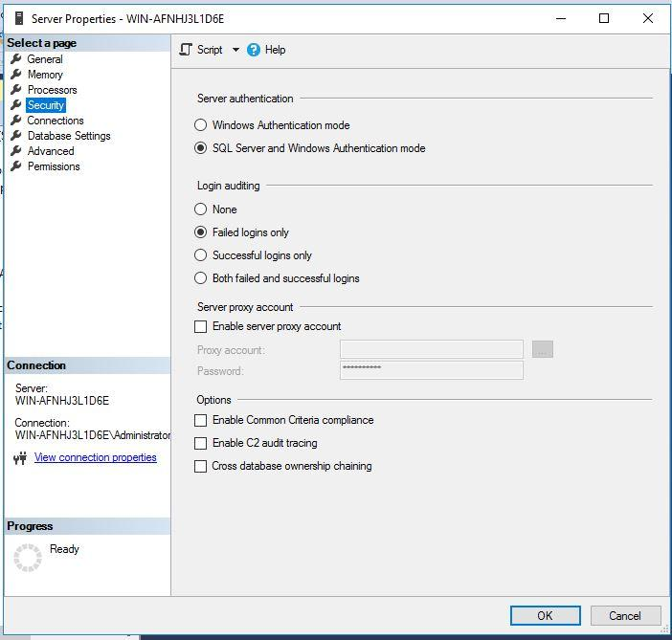Click the Proxy account input field
The width and height of the screenshot is (672, 640).
click(x=432, y=349)
